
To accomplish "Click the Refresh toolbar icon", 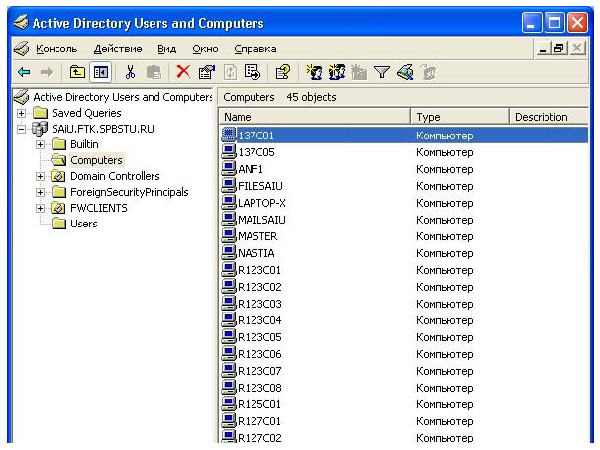I will 230,72.
